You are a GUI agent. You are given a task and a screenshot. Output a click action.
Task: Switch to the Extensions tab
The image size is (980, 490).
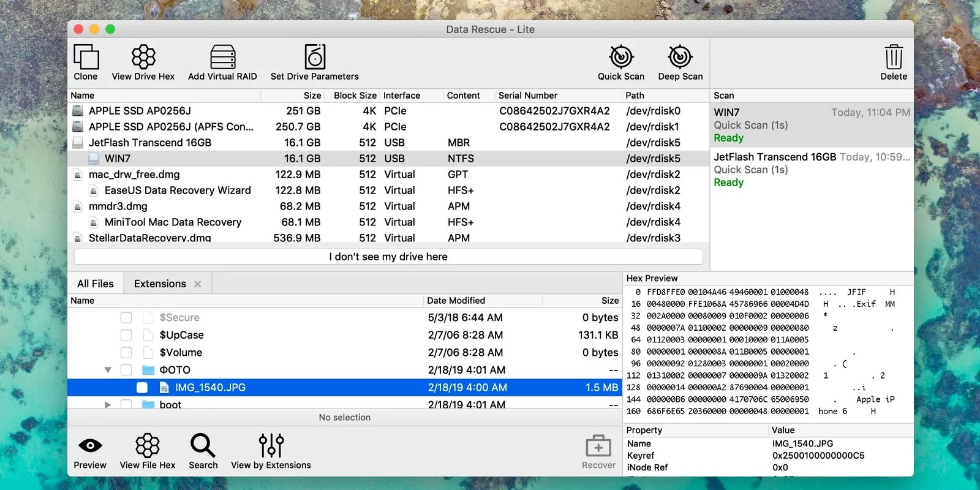pos(160,284)
